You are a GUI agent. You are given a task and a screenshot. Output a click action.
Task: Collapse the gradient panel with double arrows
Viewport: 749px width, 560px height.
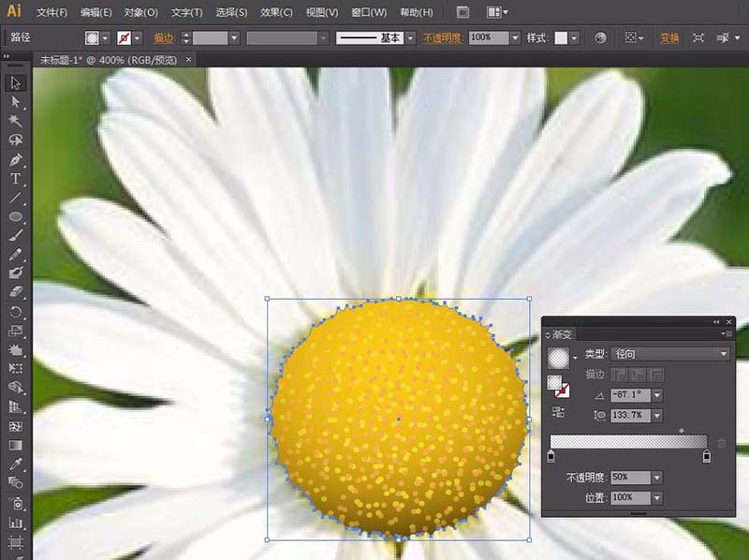pyautogui.click(x=716, y=322)
